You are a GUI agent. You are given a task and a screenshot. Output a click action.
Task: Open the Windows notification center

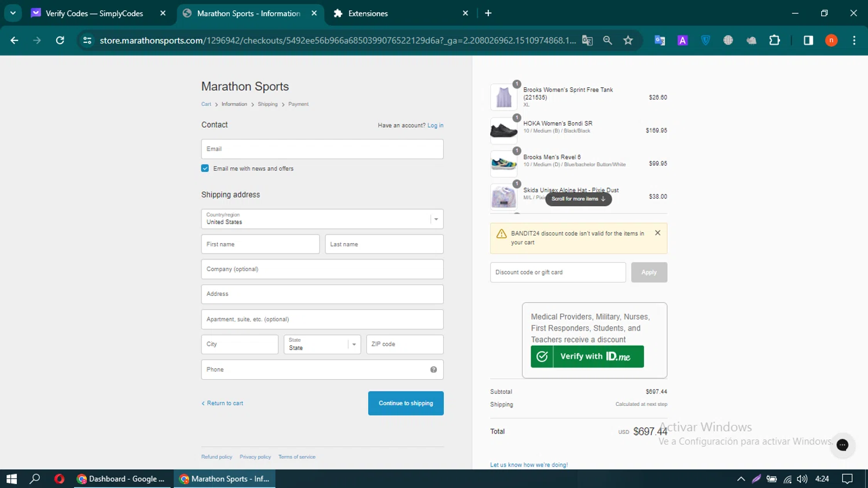point(848,479)
